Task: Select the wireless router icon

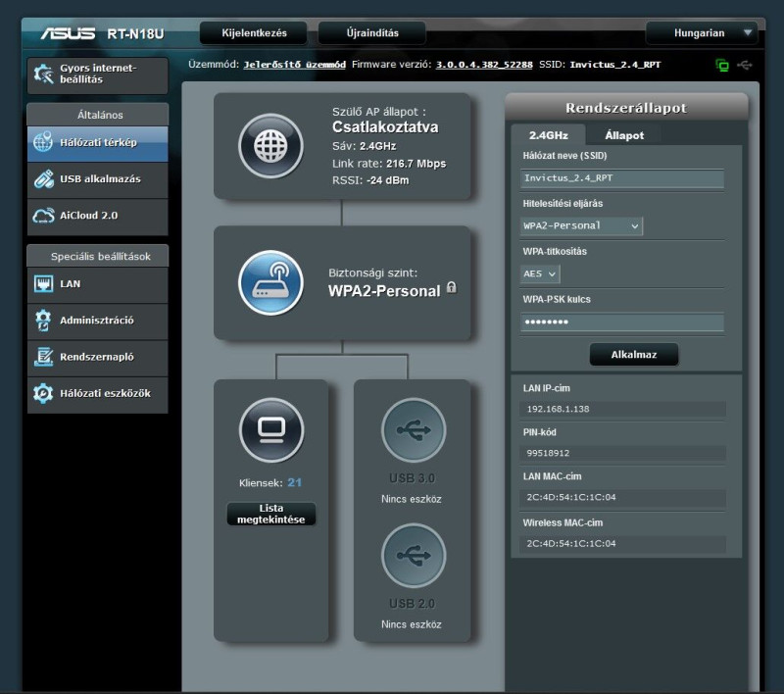Action: pyautogui.click(x=271, y=282)
